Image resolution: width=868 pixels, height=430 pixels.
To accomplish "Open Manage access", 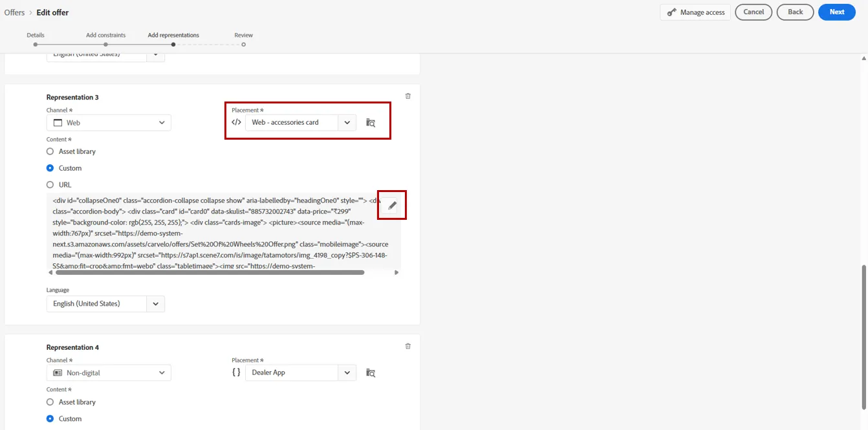I will (695, 12).
